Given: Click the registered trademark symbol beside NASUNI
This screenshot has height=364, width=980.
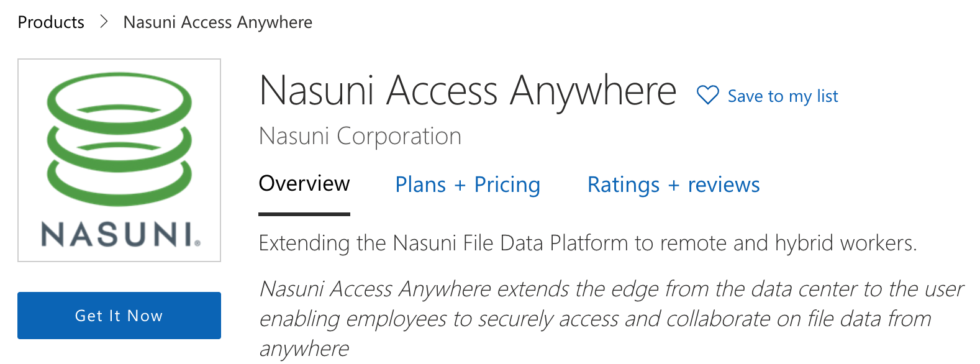Looking at the screenshot, I should pyautogui.click(x=197, y=243).
